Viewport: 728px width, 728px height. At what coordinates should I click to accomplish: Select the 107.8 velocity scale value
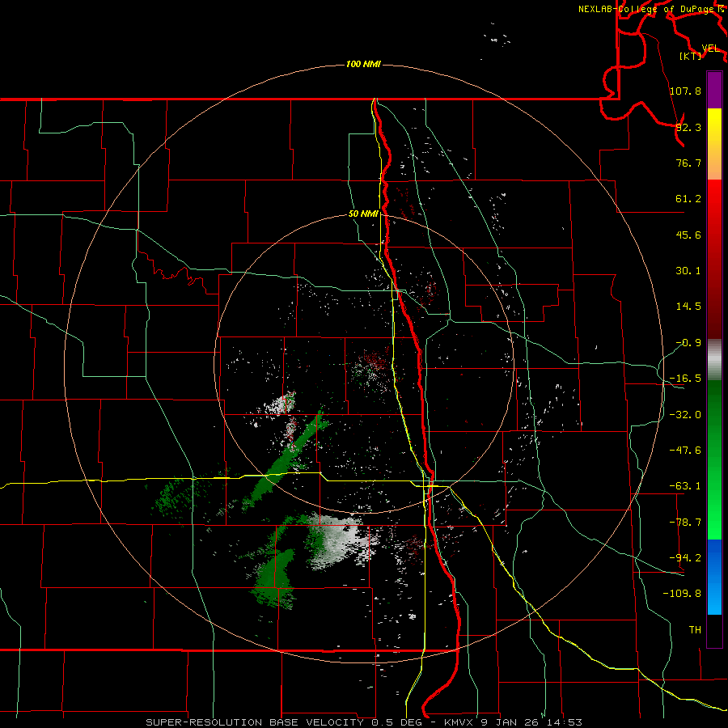pos(685,91)
